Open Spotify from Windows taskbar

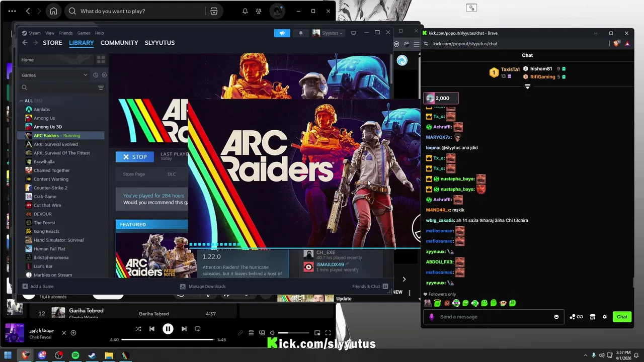pyautogui.click(x=75, y=355)
